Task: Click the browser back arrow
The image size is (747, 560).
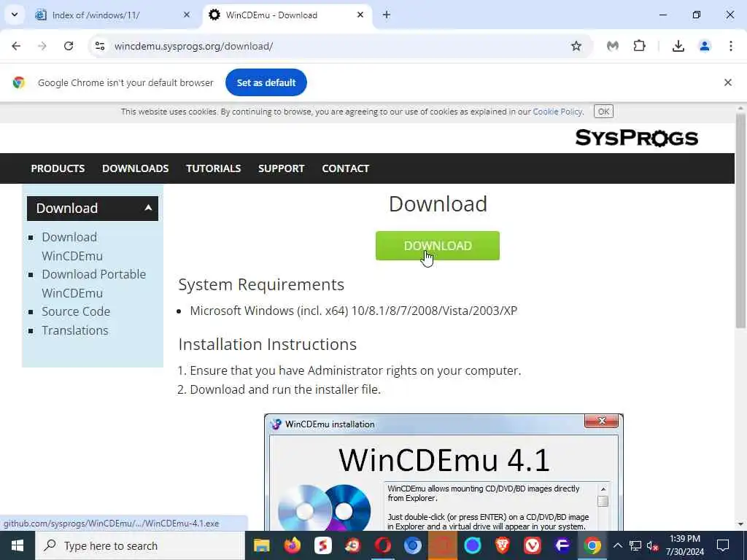Action: click(16, 46)
